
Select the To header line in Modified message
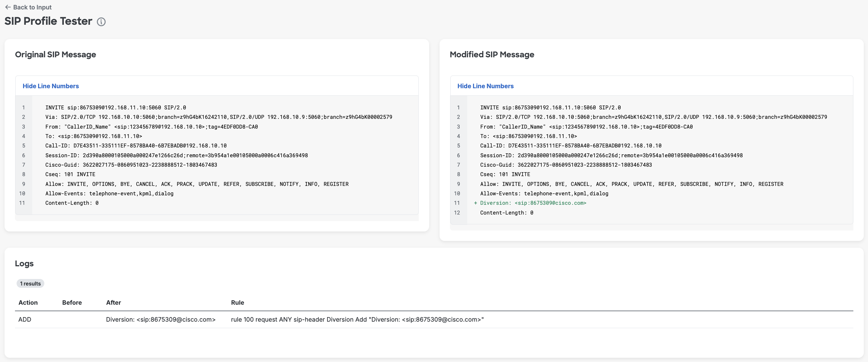point(528,136)
